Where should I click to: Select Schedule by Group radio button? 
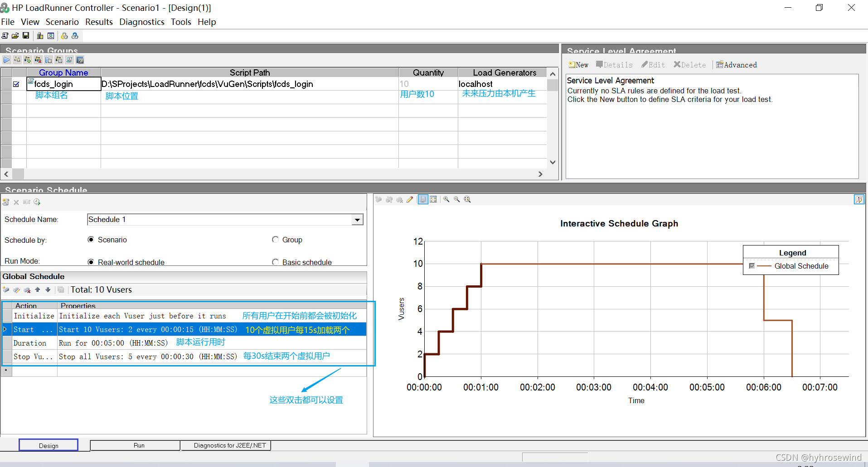point(275,240)
